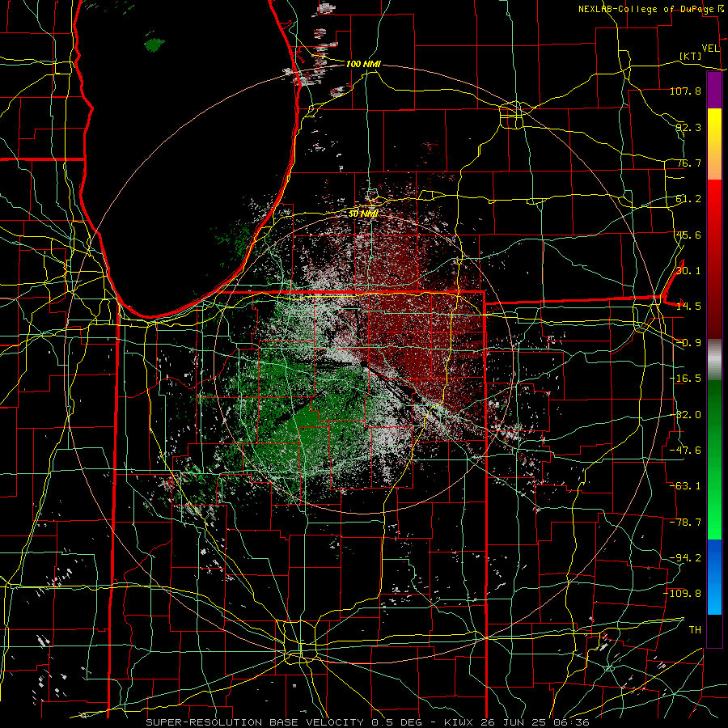
Task: Select the -78.7 legend value
Action: [x=685, y=523]
